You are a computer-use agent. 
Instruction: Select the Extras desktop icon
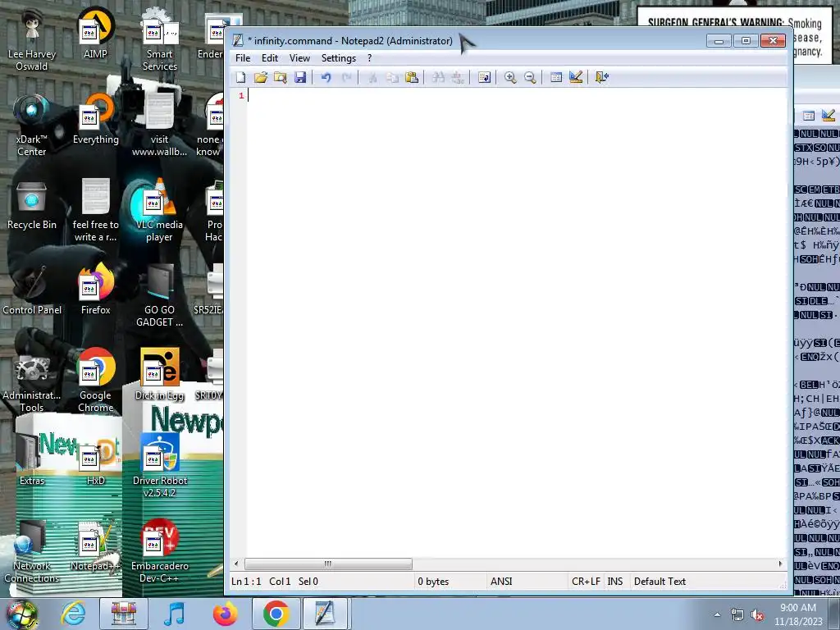tap(32, 461)
